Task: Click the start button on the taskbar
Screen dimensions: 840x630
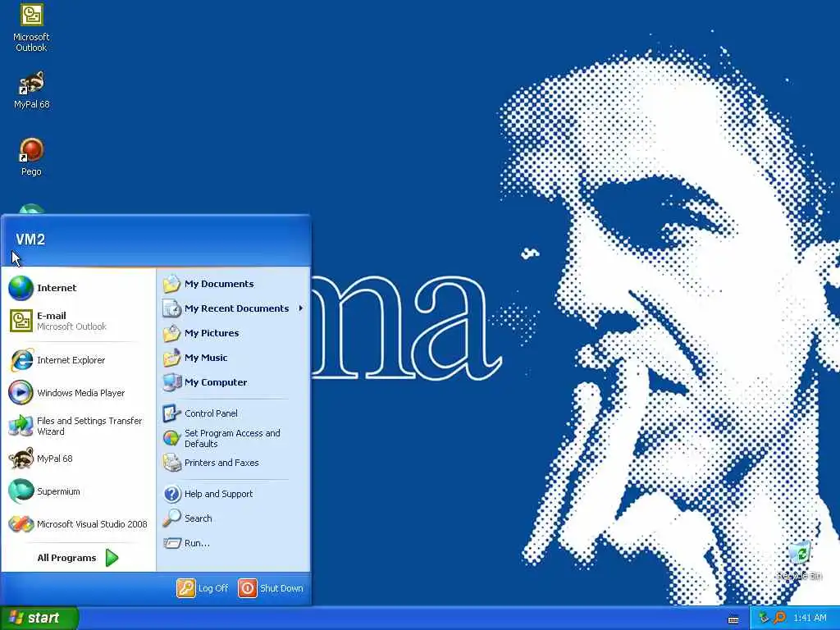Action: pyautogui.click(x=39, y=618)
